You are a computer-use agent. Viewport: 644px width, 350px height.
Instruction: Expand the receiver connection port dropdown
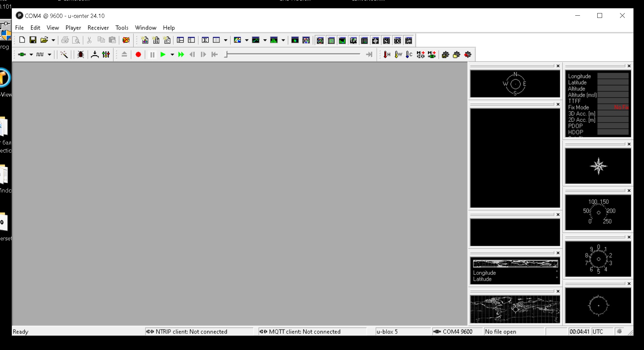pyautogui.click(x=31, y=55)
